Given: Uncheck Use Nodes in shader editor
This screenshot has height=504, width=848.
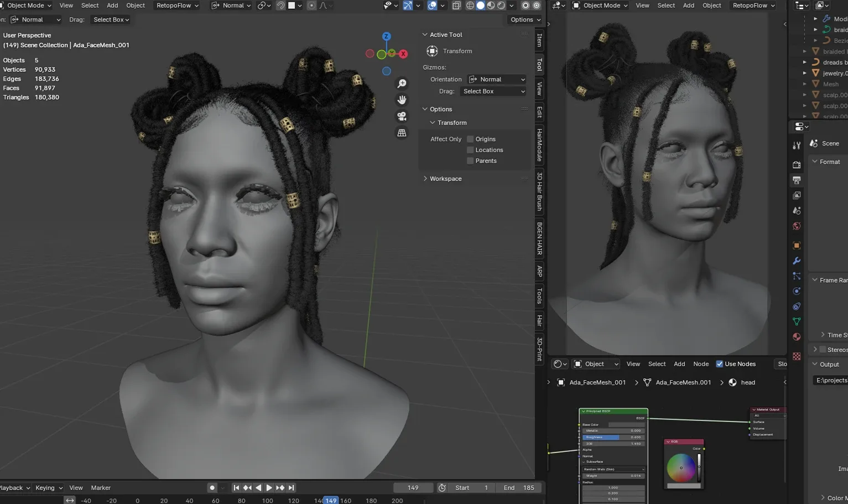Looking at the screenshot, I should (x=720, y=364).
